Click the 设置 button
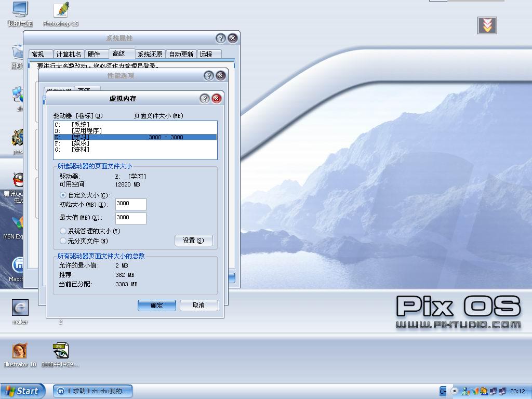 coord(194,241)
